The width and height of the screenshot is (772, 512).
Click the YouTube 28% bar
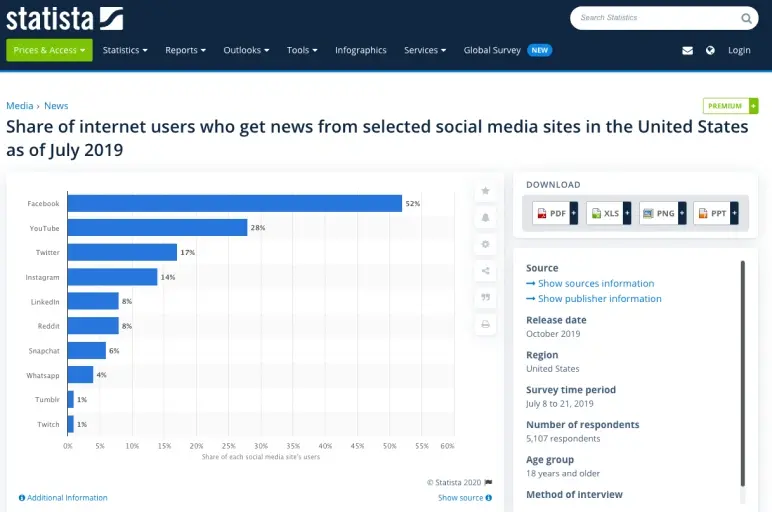coord(158,227)
